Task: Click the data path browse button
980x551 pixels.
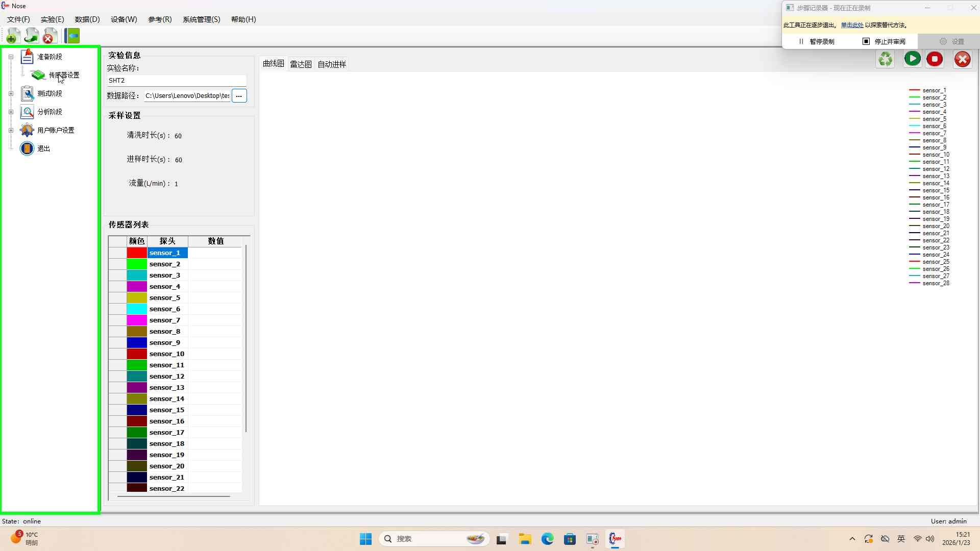Action: click(239, 96)
